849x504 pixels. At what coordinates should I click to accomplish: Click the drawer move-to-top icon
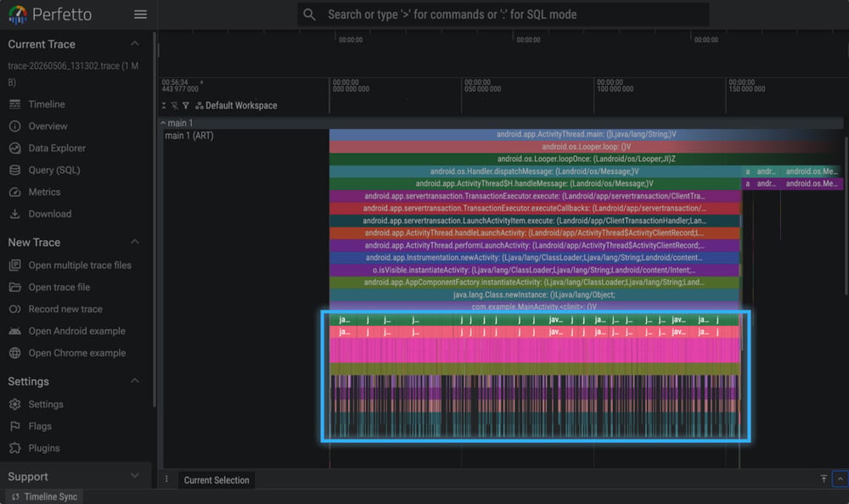coord(824,479)
